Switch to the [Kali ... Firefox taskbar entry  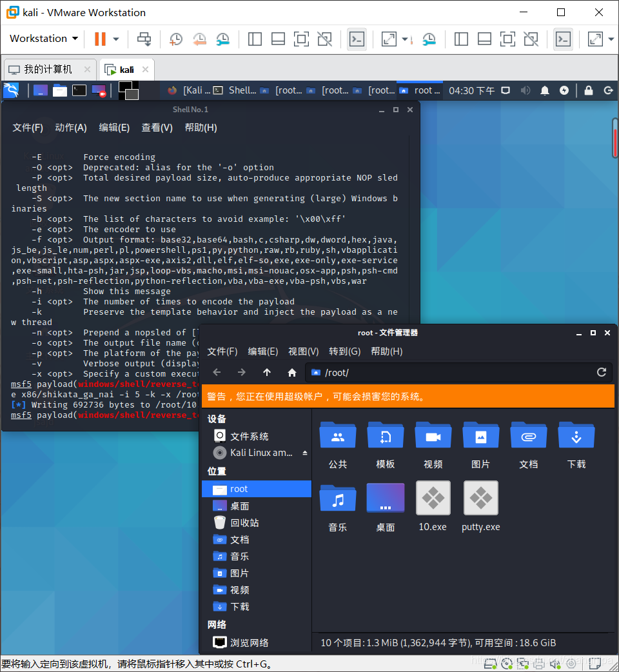click(x=189, y=90)
